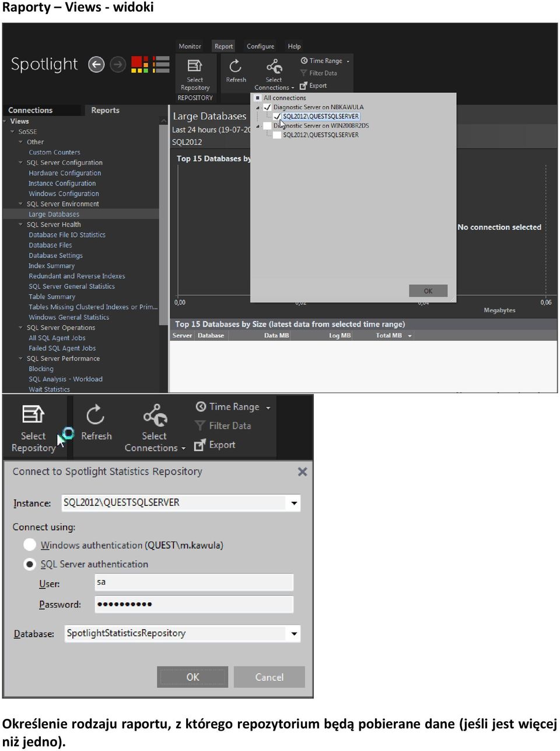Click Export icon in top ribbon
This screenshot has height=751, width=560.
point(303,86)
